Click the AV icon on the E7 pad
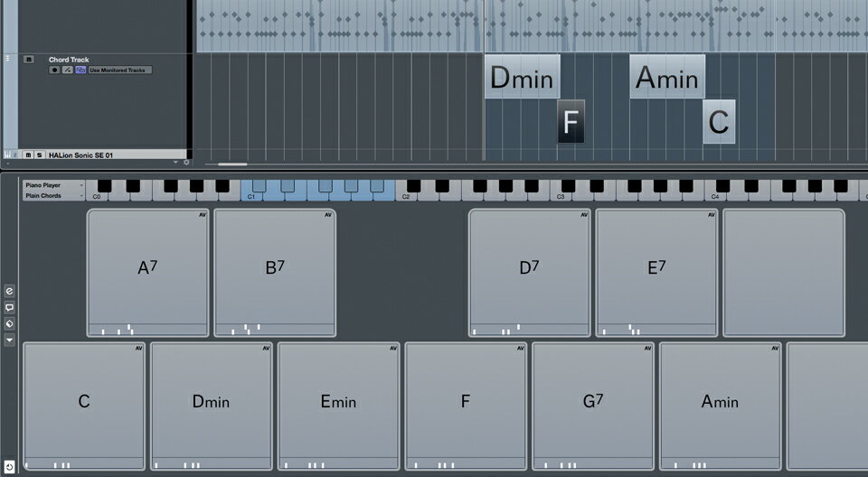The image size is (868, 477). point(712,215)
